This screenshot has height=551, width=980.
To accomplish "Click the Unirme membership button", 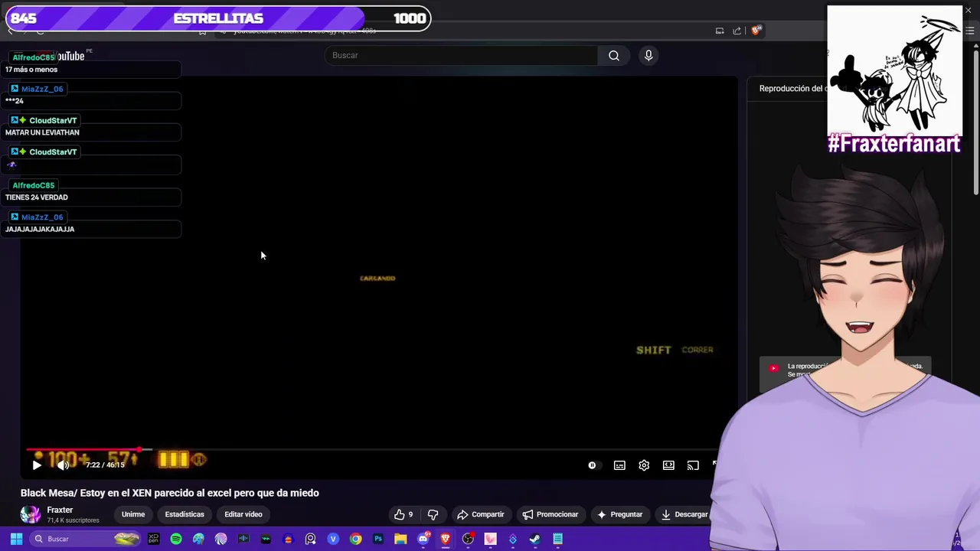I will pos(133,514).
